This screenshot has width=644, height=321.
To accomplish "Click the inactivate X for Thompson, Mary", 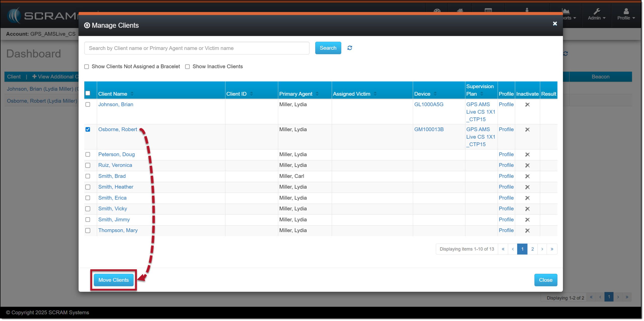I will point(527,230).
